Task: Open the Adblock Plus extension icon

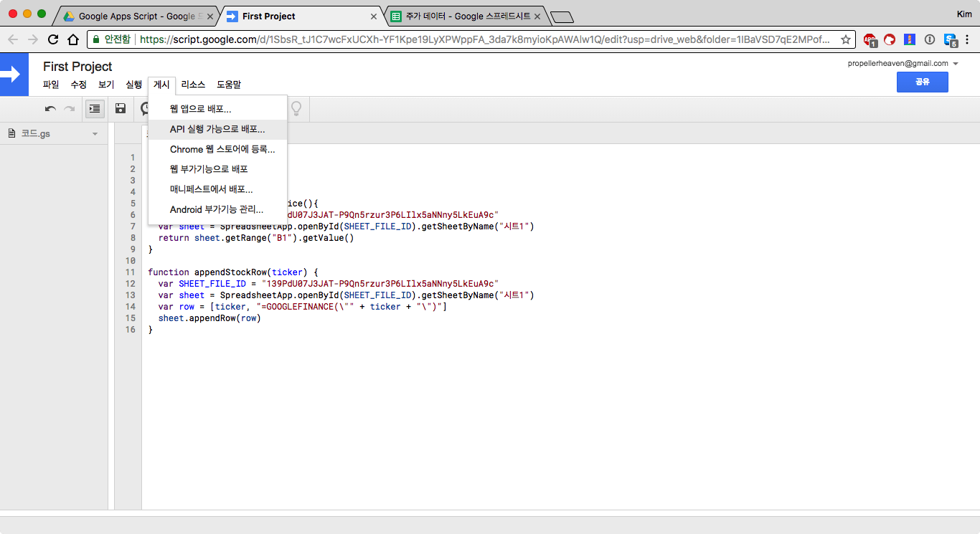Action: tap(870, 39)
